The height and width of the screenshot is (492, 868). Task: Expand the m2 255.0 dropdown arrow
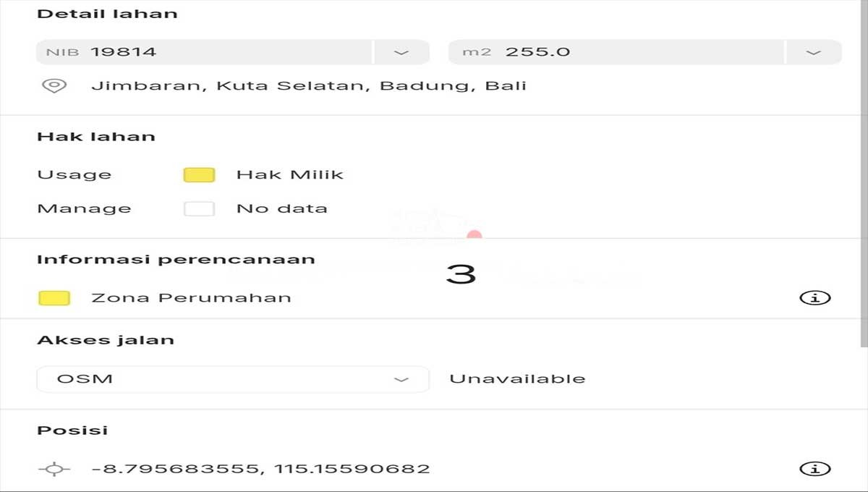(x=814, y=52)
